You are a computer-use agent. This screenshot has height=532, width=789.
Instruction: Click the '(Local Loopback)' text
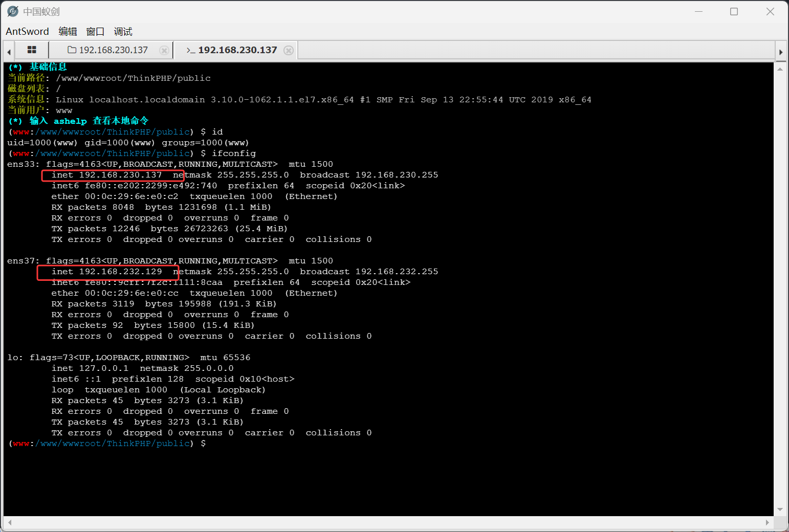(223, 390)
